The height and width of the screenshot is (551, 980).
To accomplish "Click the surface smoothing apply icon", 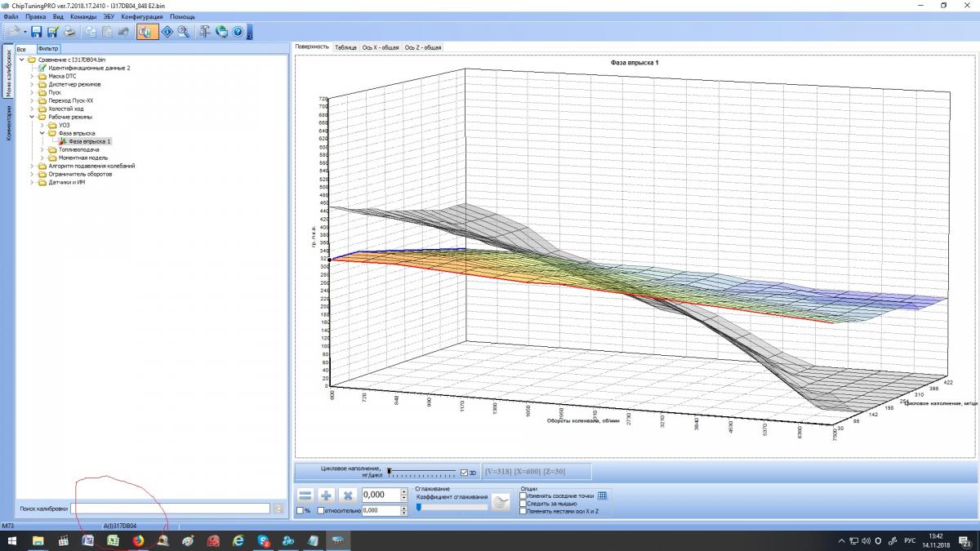I will click(501, 502).
